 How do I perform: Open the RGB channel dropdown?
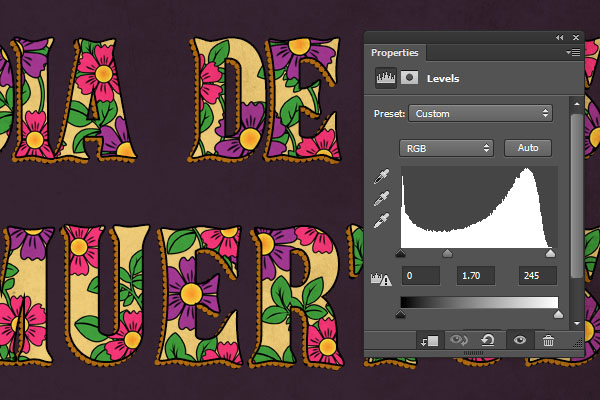click(x=446, y=148)
